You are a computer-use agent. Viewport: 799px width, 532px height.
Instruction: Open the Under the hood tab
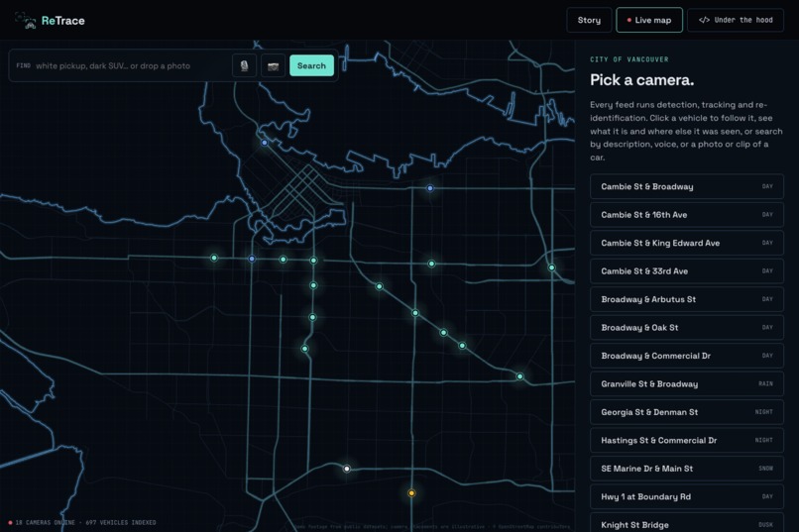point(736,21)
